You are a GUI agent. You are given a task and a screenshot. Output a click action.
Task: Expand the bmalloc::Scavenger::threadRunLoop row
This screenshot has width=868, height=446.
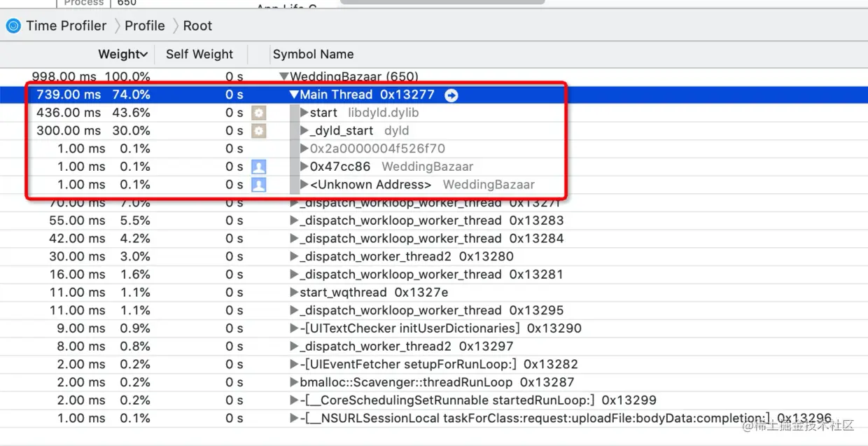[294, 382]
